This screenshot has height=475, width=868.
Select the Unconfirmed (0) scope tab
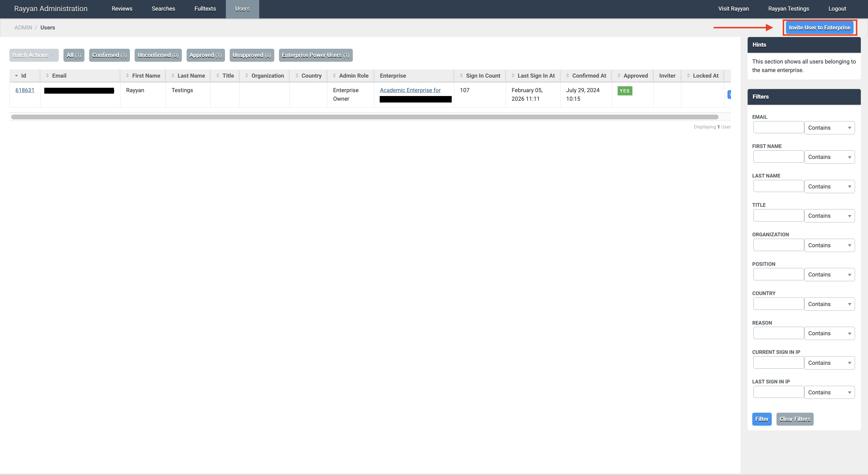(x=158, y=55)
